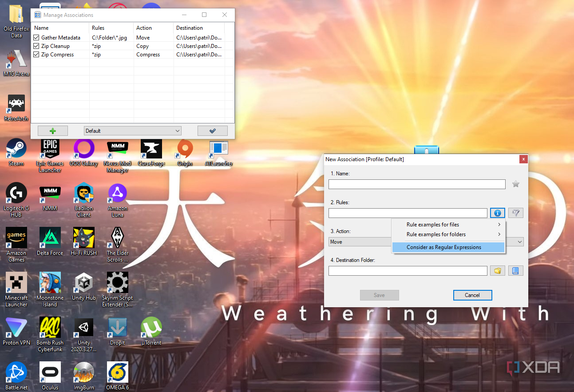The image size is (574, 392).
Task: Open the Oculus desktop icon
Action: [x=50, y=376]
